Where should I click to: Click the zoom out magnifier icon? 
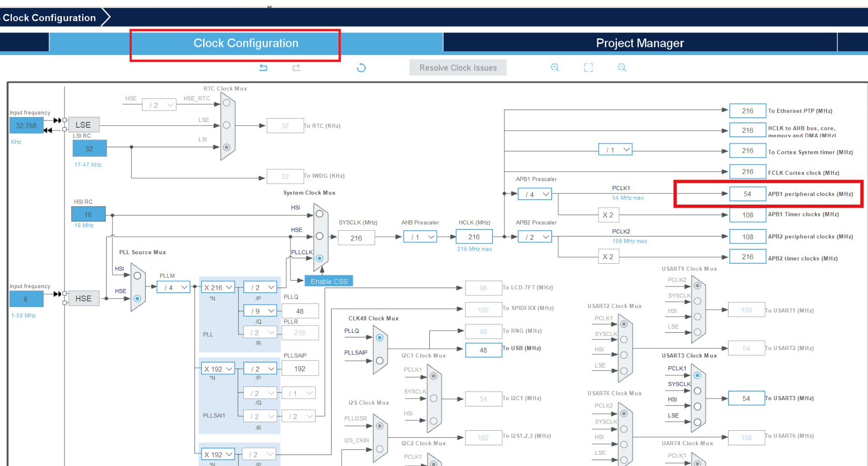point(622,68)
